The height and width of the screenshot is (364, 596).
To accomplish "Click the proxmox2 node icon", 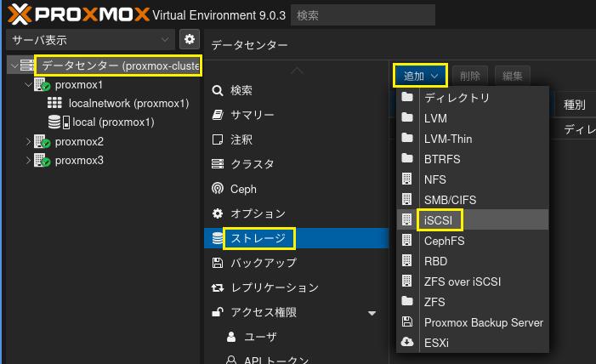I will point(42,141).
